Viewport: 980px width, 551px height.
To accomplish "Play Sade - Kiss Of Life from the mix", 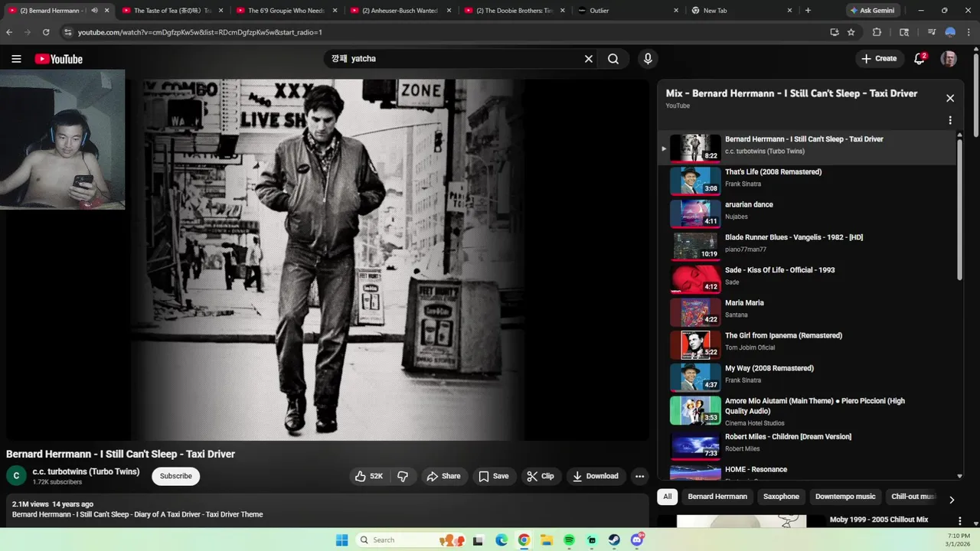I will click(x=806, y=279).
